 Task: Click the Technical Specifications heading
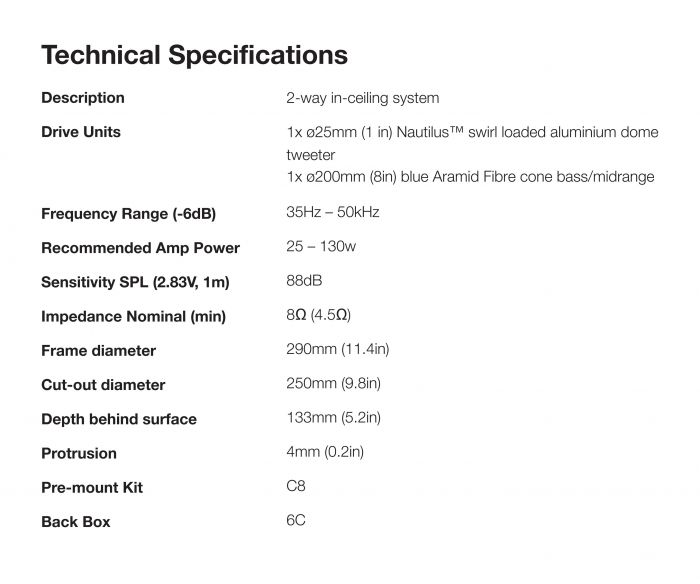194,54
